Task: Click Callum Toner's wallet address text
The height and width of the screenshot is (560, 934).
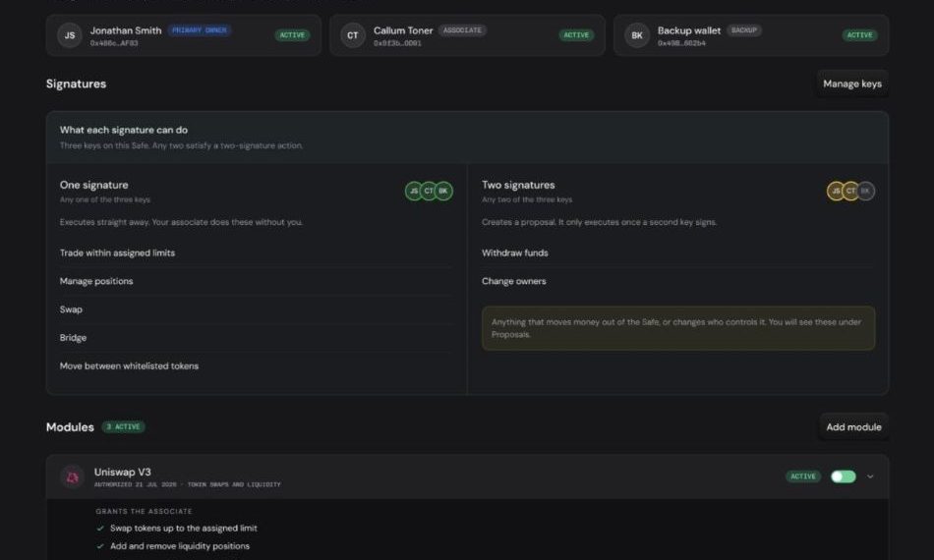Action: point(397,43)
